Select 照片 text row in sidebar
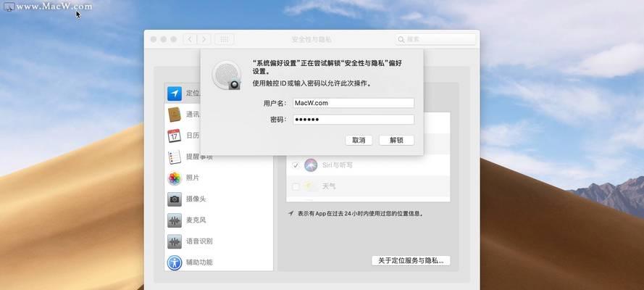The height and width of the screenshot is (290, 644). point(193,178)
